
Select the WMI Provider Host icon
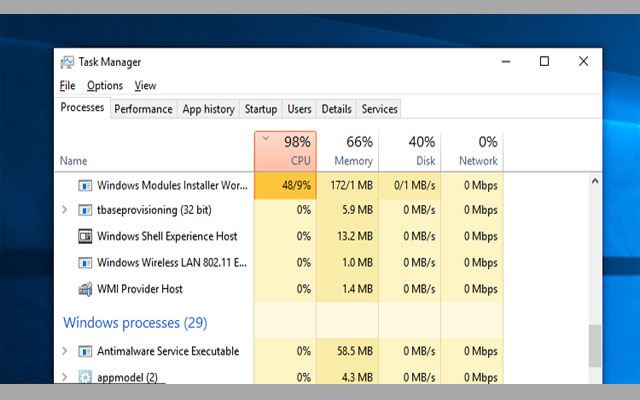point(85,289)
